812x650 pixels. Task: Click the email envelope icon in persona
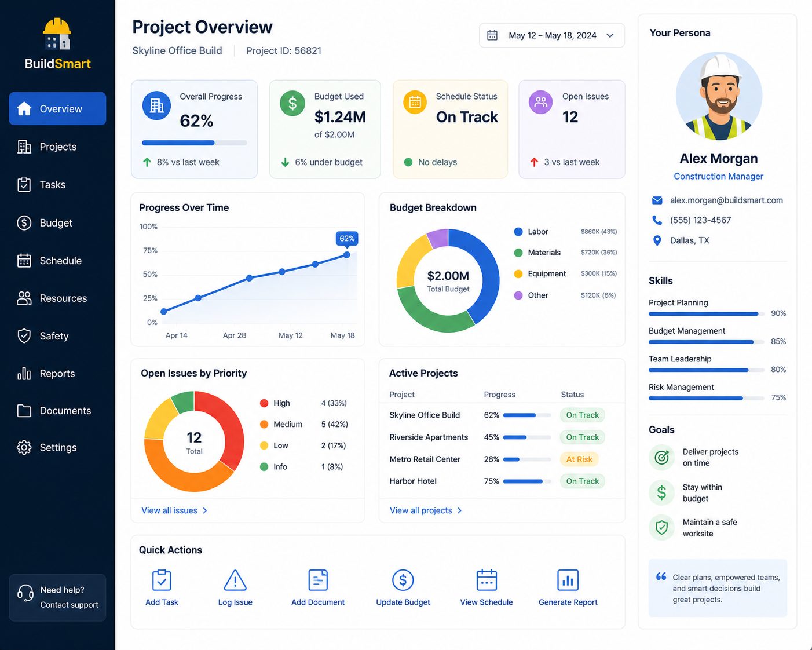pos(657,200)
